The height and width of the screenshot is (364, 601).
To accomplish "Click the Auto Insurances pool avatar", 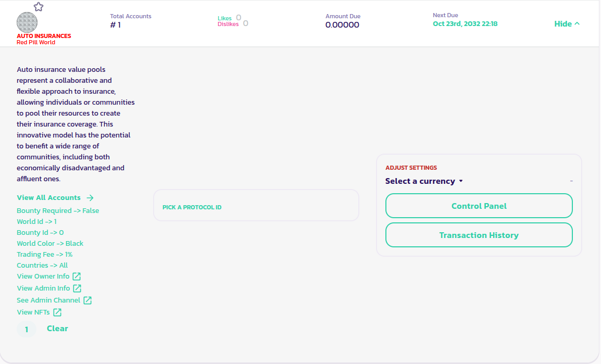I will pyautogui.click(x=27, y=22).
